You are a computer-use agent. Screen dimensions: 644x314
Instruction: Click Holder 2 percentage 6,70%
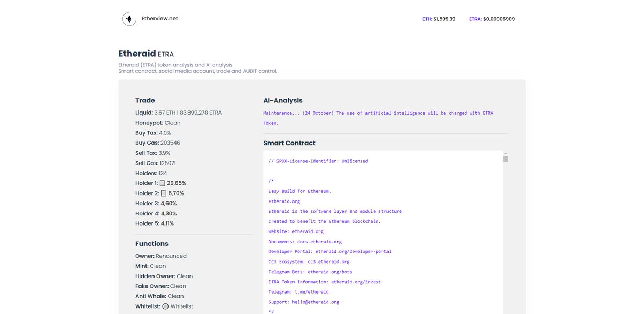pyautogui.click(x=175, y=193)
